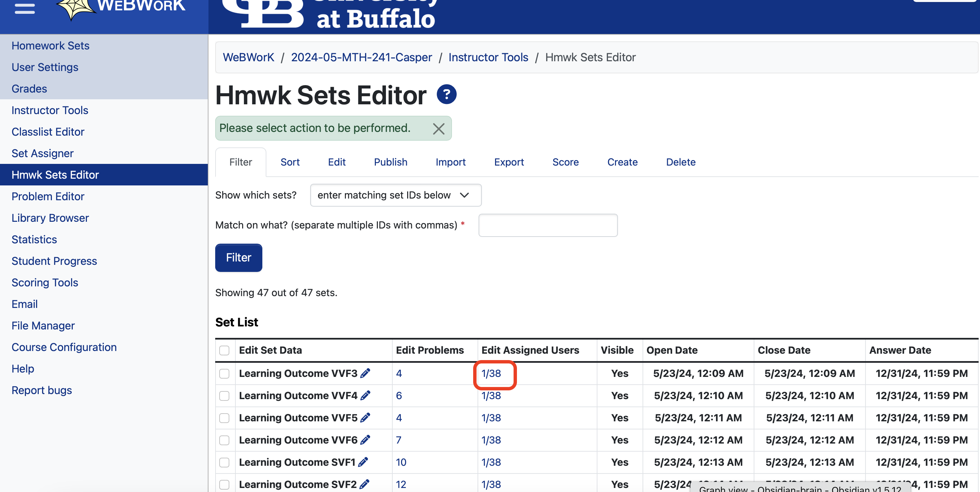
Task: Click pencil icon for Learning Outcome VVF4
Action: pyautogui.click(x=365, y=395)
